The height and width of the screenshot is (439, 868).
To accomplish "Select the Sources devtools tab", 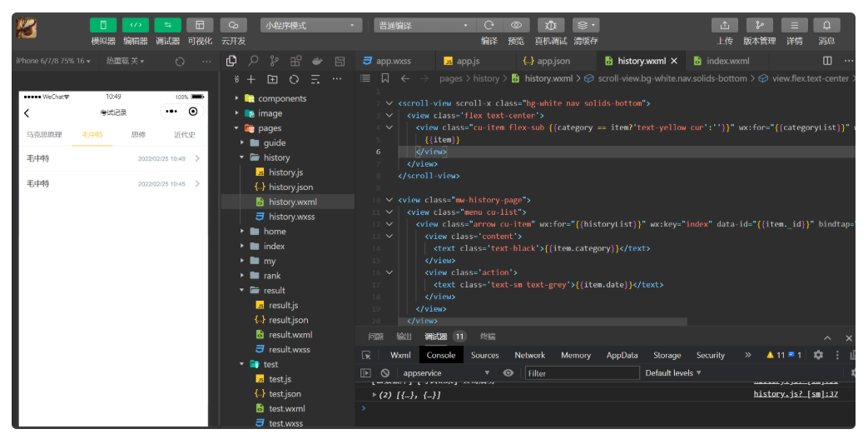I will click(485, 356).
